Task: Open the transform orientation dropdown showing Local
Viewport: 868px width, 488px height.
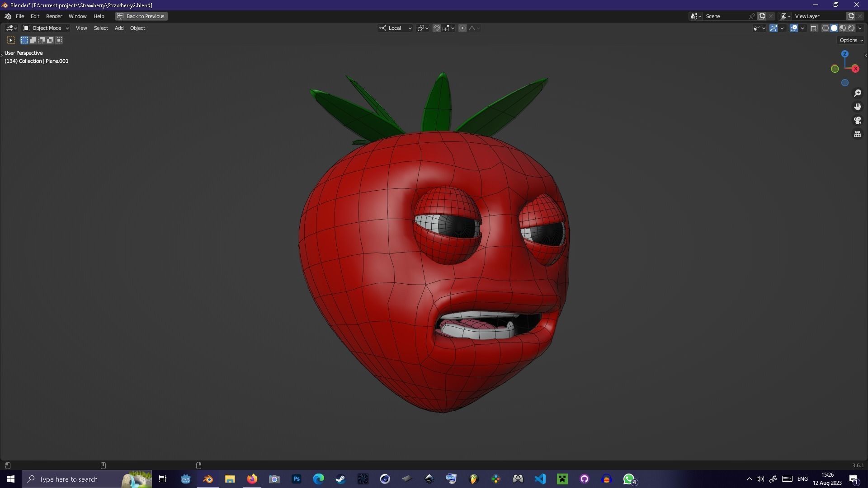Action: click(395, 28)
